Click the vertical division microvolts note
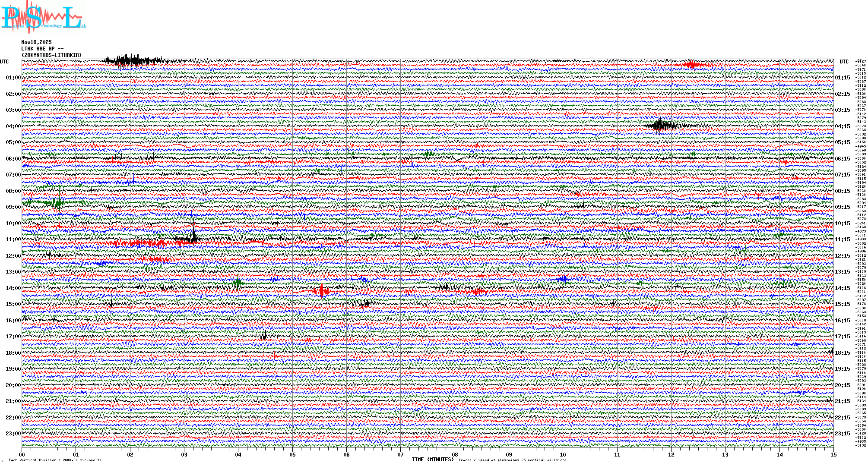 pyautogui.click(x=55, y=460)
